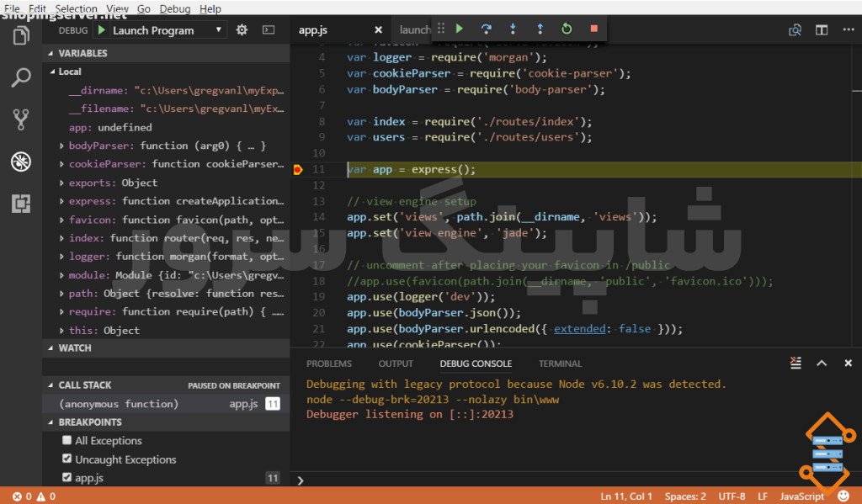Open the Launch Program configuration dropdown
Image resolution: width=862 pixels, height=504 pixels.
click(x=168, y=30)
